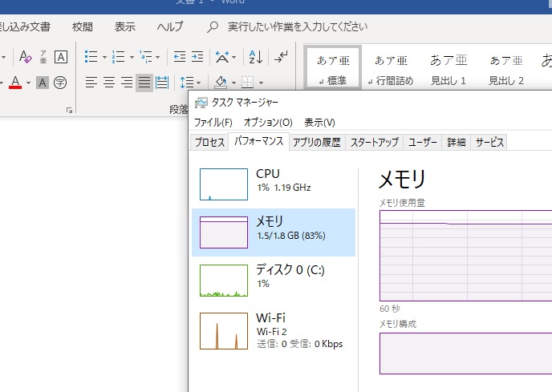Click the paragraph shading bucket icon
The image size is (552, 392).
click(x=221, y=83)
